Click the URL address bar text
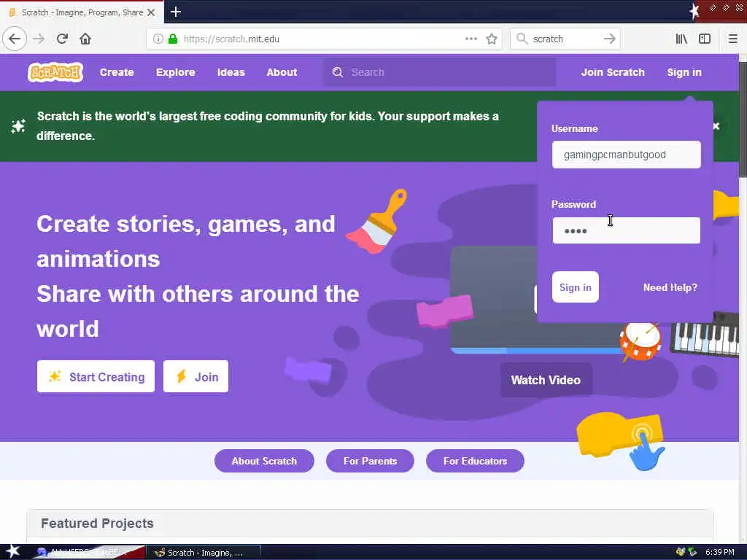 point(231,39)
